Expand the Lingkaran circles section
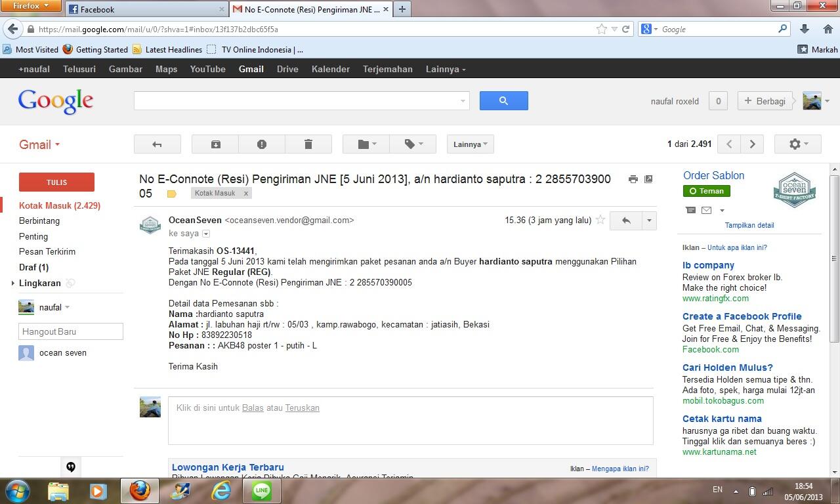The image size is (840, 504). pyautogui.click(x=13, y=283)
